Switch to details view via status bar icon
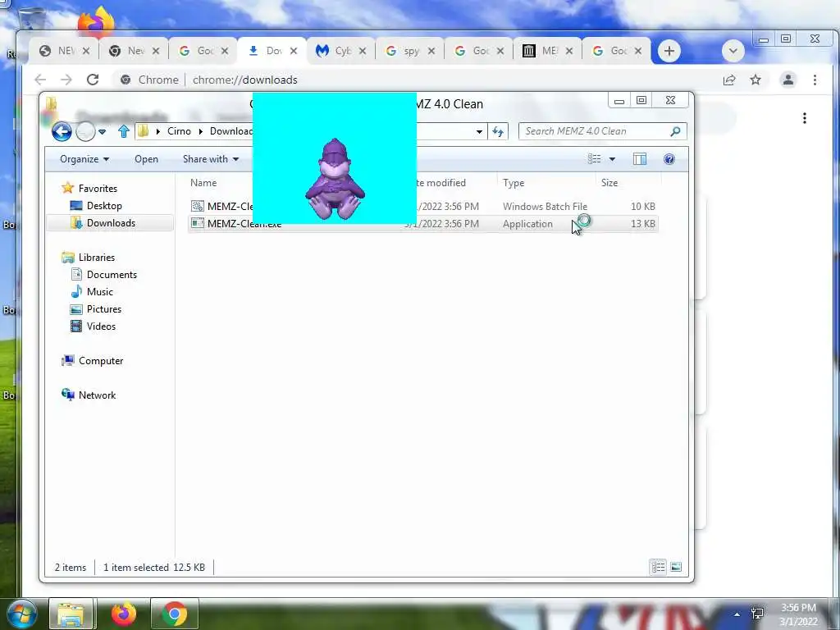Image resolution: width=840 pixels, height=630 pixels. click(658, 567)
